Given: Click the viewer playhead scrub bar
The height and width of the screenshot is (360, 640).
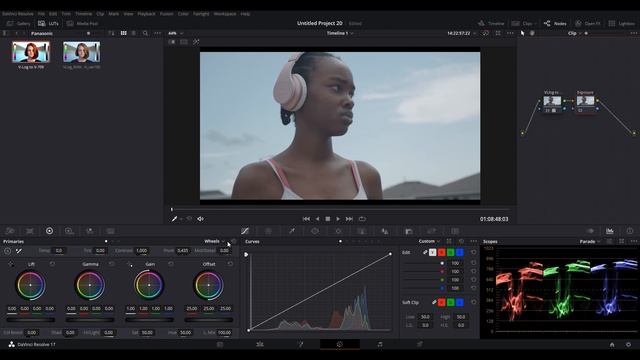Looking at the screenshot, I should [x=340, y=209].
